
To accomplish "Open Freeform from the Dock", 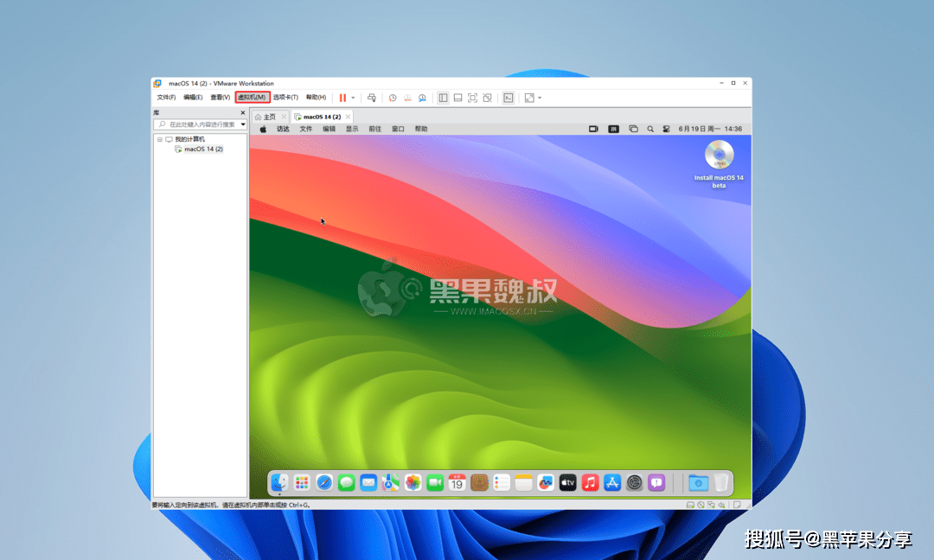I will (x=546, y=482).
